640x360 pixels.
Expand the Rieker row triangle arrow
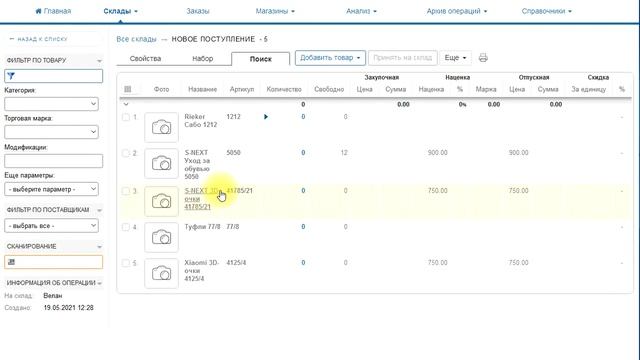(x=266, y=117)
